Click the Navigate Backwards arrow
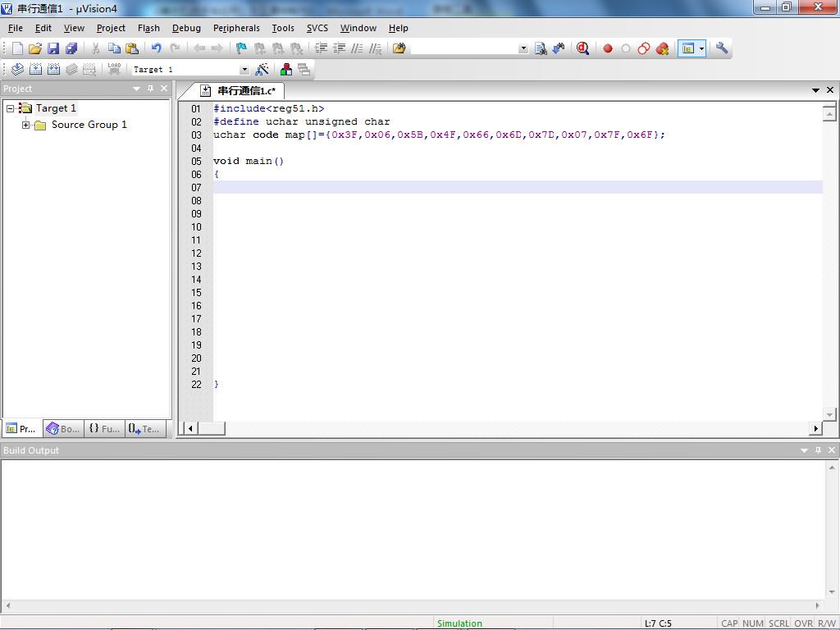This screenshot has width=840, height=630. click(x=199, y=48)
